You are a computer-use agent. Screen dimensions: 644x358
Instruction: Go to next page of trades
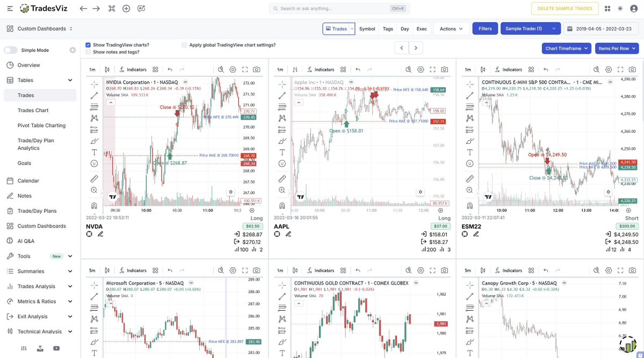pos(416,48)
